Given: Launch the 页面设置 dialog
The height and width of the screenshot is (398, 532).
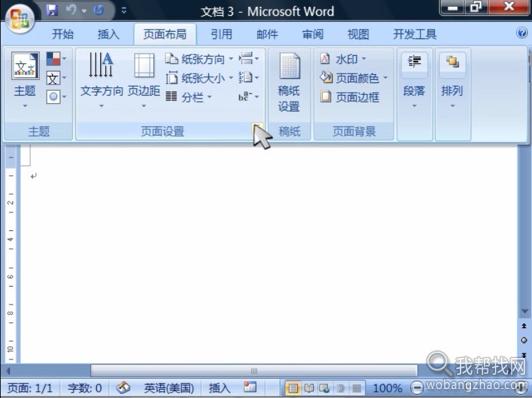Looking at the screenshot, I should tap(258, 128).
